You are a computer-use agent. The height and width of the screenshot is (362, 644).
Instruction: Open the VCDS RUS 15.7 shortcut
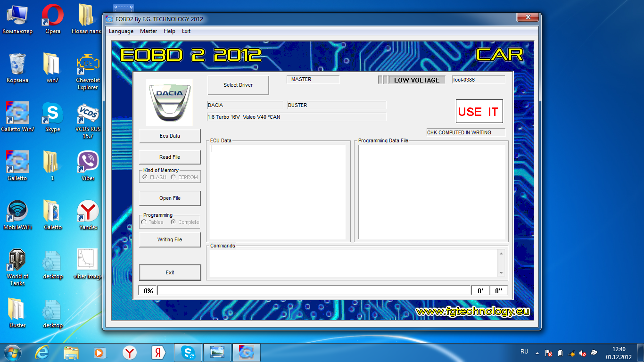click(x=88, y=114)
